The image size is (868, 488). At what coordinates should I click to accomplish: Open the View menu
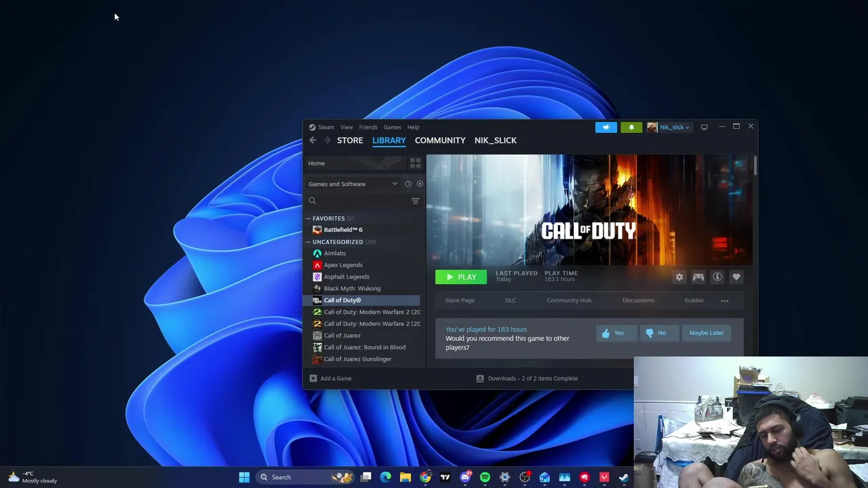[347, 127]
